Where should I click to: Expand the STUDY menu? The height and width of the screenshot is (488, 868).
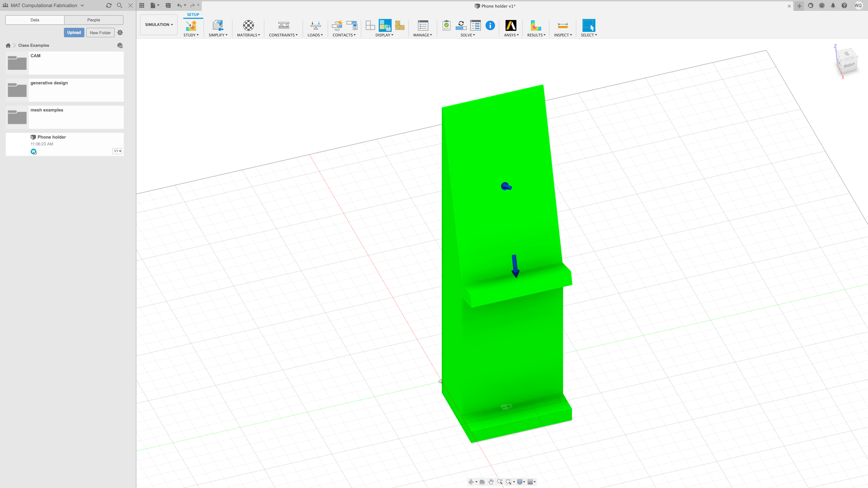click(191, 35)
